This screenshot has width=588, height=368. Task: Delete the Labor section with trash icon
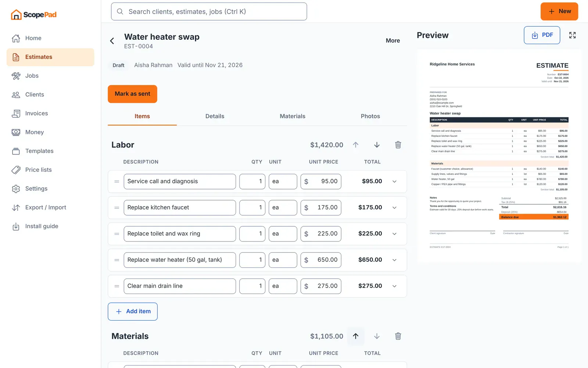tap(398, 145)
